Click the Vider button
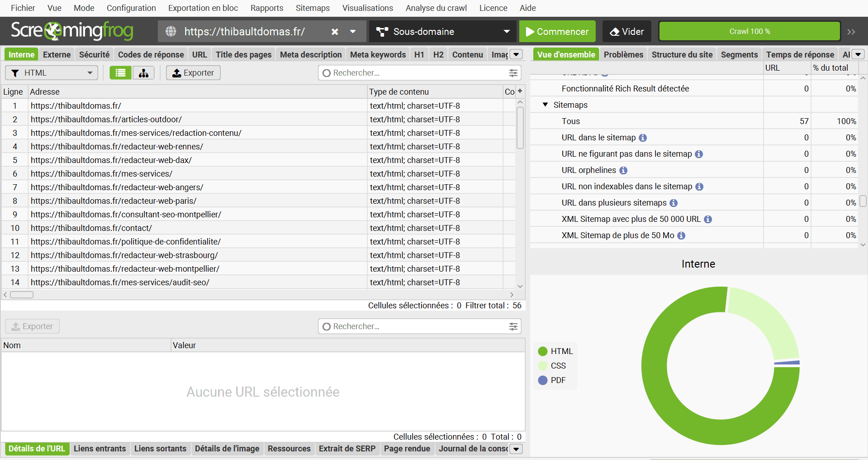The width and height of the screenshot is (868, 460). click(x=626, y=32)
